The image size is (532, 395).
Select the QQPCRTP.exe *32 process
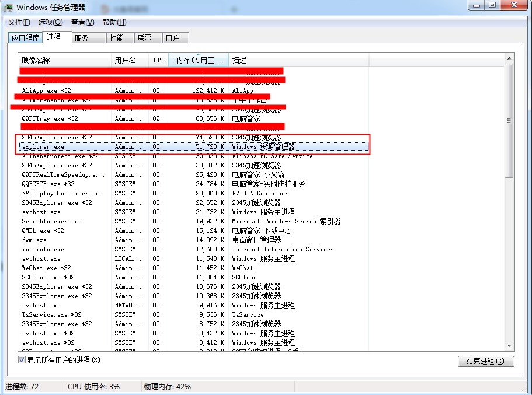pyautogui.click(x=193, y=184)
